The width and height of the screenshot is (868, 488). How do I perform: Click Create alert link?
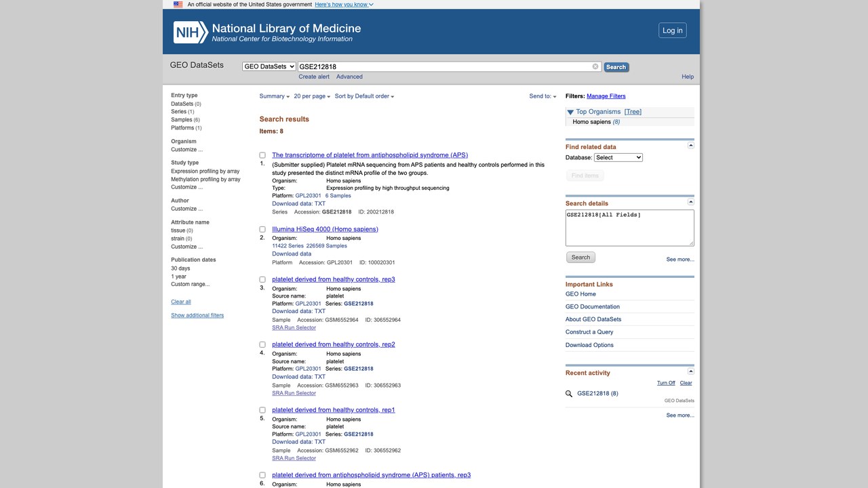(x=314, y=77)
